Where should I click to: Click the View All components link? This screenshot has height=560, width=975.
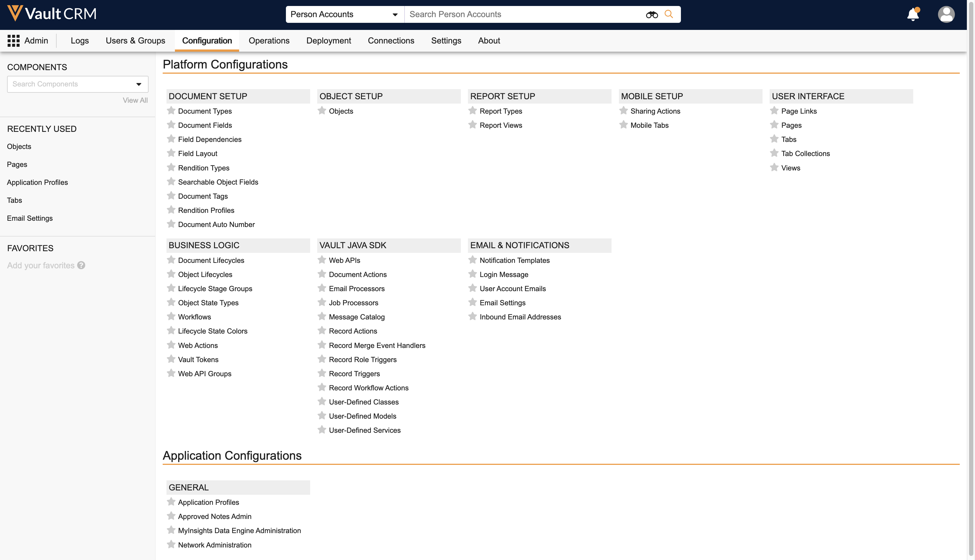pyautogui.click(x=135, y=100)
